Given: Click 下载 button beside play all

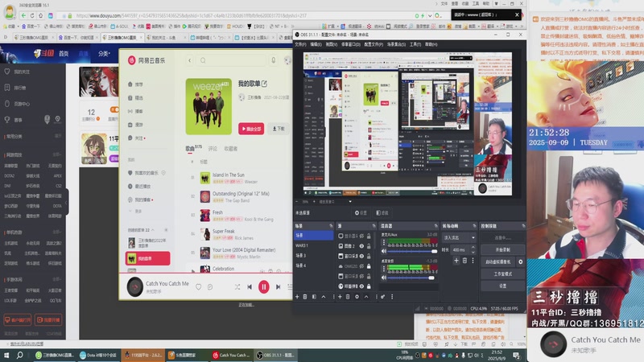Looking at the screenshot, I should point(278,129).
